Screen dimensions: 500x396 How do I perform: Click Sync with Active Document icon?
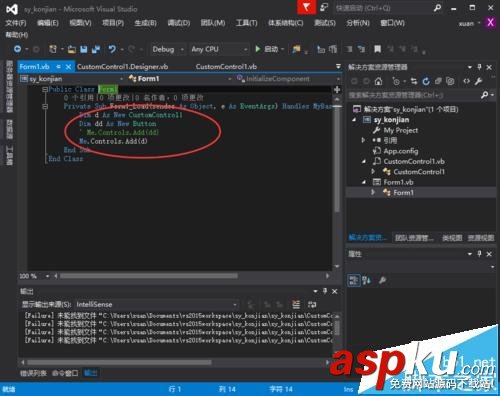tap(414, 81)
